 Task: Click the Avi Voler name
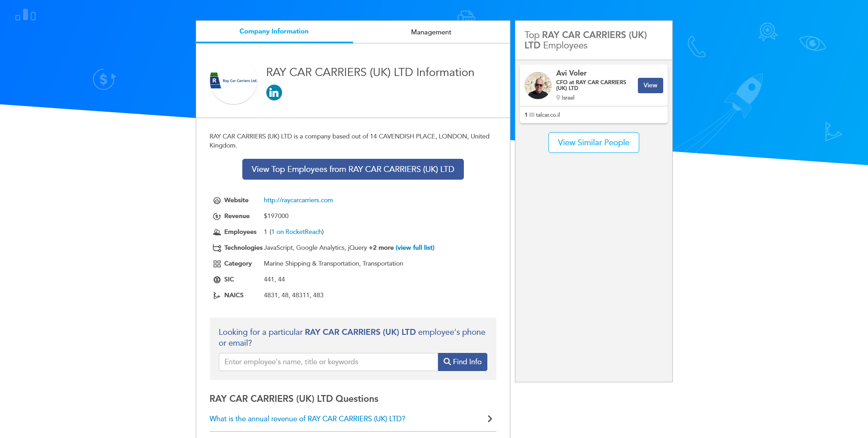(571, 73)
